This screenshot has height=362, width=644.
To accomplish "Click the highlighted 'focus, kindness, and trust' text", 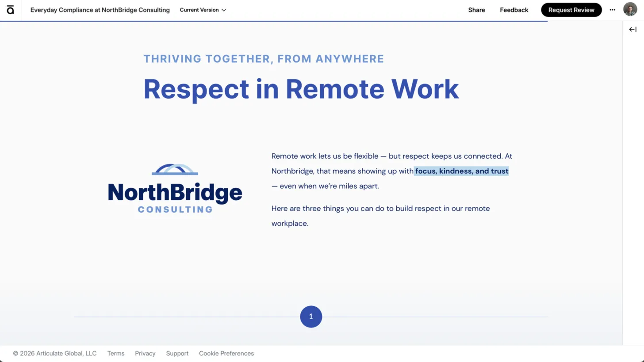I will point(461,171).
